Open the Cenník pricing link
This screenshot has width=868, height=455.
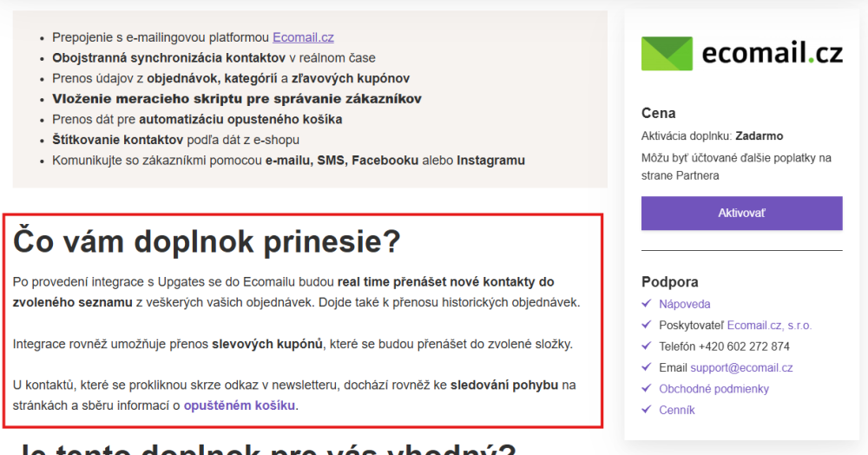(676, 410)
